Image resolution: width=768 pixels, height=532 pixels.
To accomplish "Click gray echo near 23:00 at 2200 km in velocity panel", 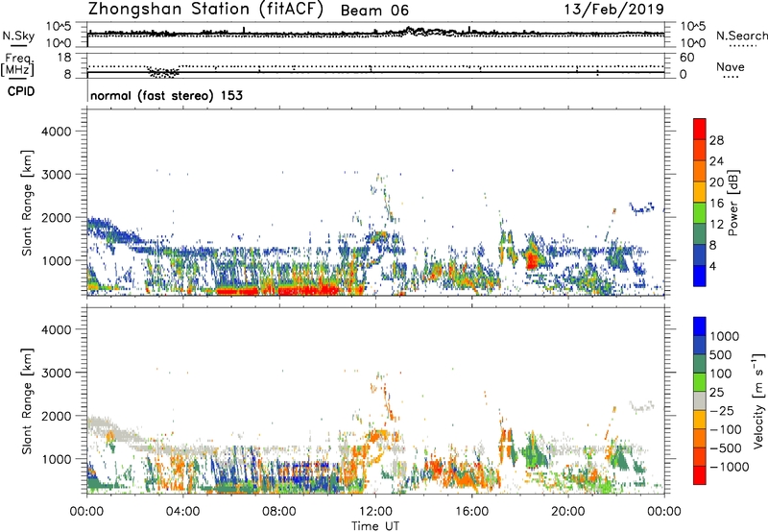I will tap(641, 406).
